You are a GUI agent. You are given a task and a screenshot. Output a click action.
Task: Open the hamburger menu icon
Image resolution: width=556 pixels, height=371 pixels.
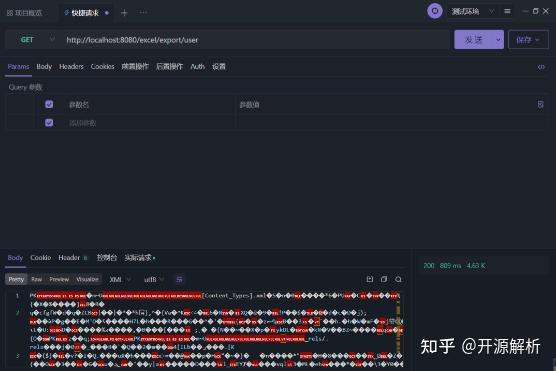click(x=507, y=11)
